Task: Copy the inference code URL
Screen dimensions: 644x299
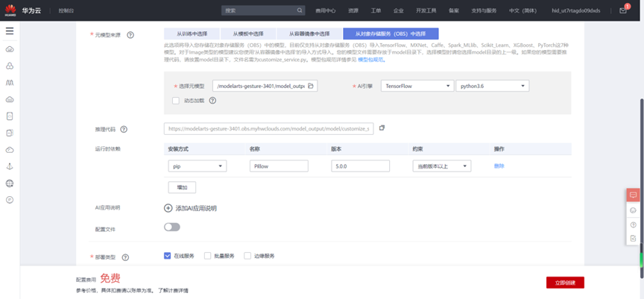Action: coord(382,128)
